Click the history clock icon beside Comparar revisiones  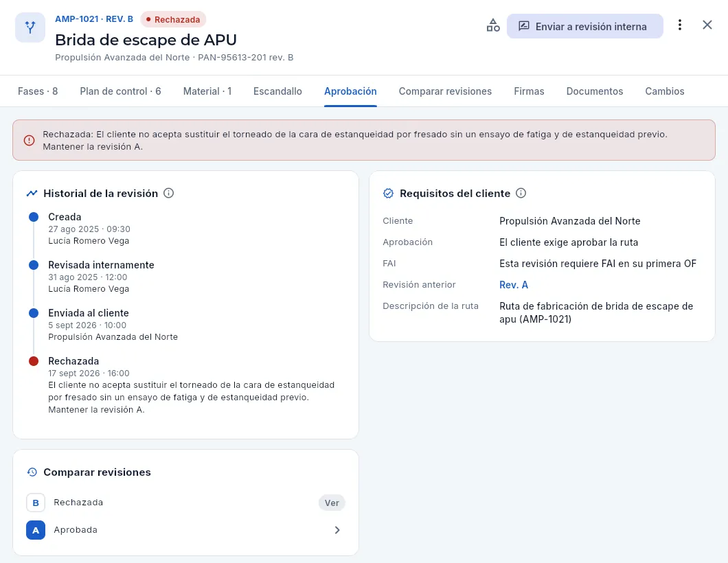click(32, 472)
